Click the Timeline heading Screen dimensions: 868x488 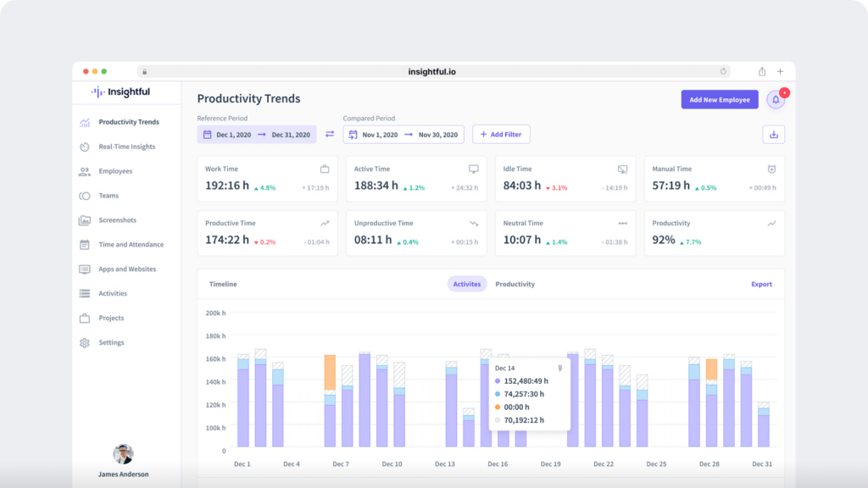(x=223, y=284)
